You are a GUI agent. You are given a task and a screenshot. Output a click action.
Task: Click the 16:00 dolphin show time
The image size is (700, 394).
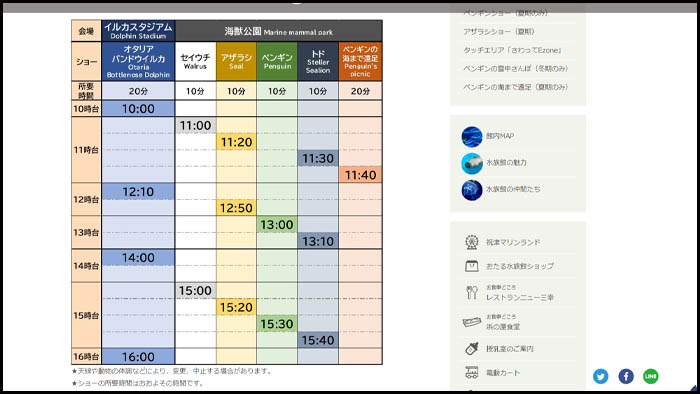[138, 357]
